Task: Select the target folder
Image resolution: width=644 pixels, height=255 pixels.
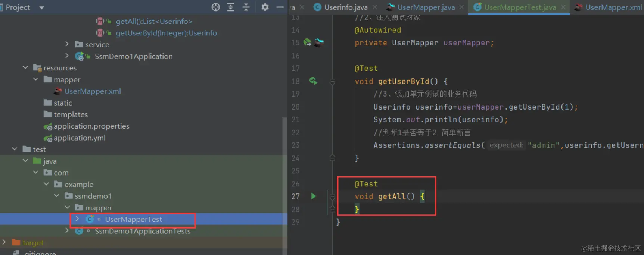Action: pyautogui.click(x=33, y=243)
